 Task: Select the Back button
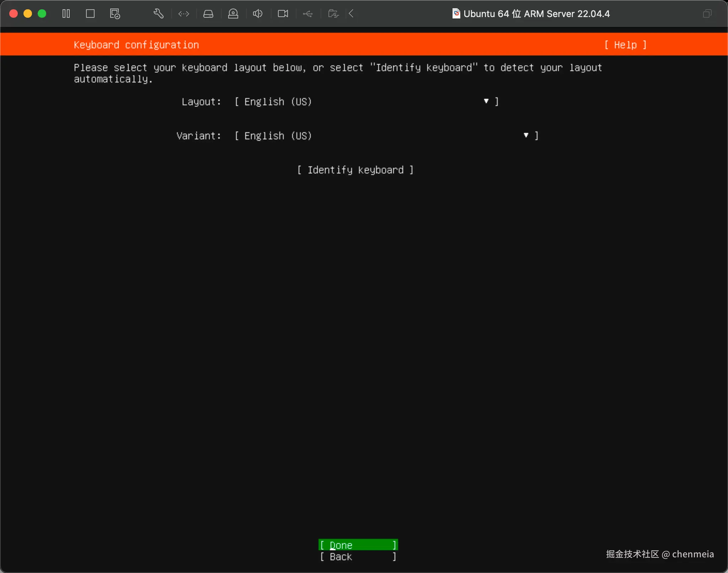click(x=358, y=557)
